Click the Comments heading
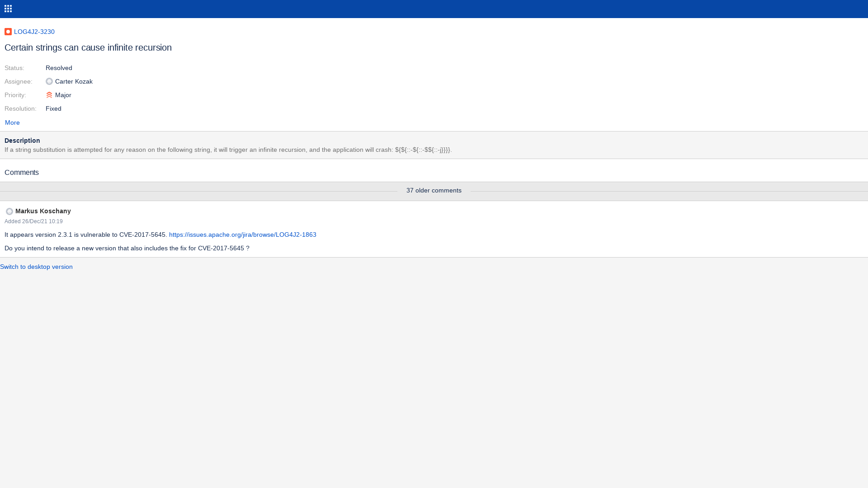868x488 pixels. [x=22, y=173]
